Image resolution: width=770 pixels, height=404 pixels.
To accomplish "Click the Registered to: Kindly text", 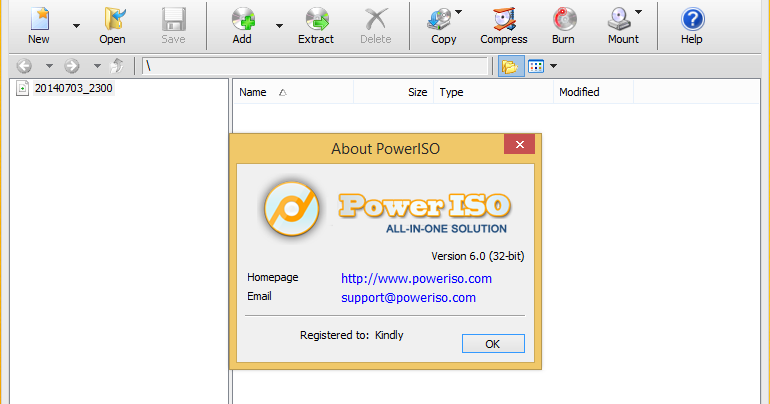I will point(352,335).
